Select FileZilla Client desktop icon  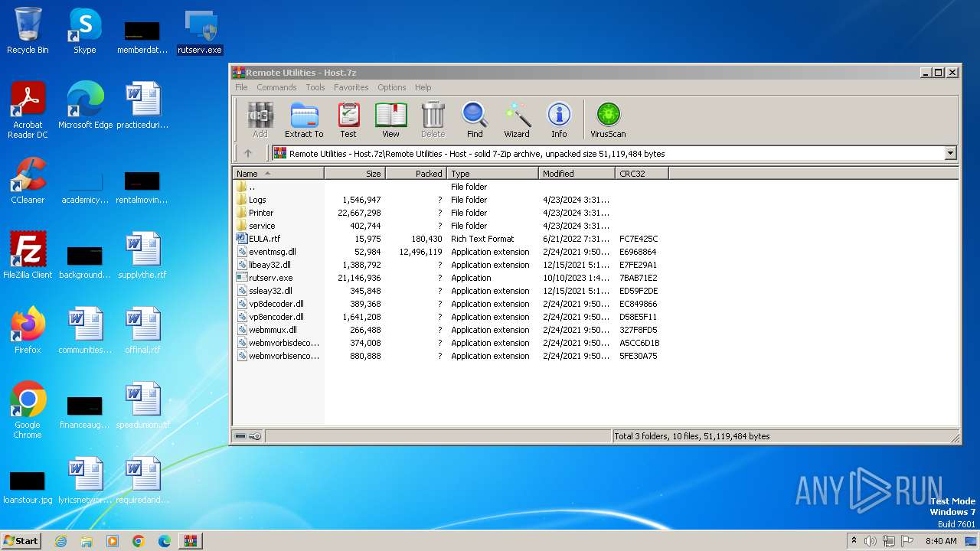click(28, 256)
